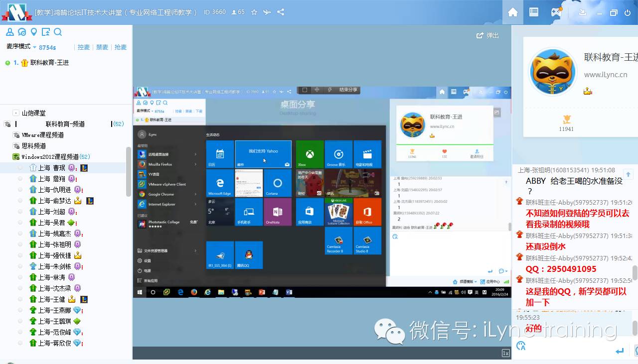This screenshot has height=364, width=638.
Task: Click the up-arrow button beside the top chat message
Action: 628,174
